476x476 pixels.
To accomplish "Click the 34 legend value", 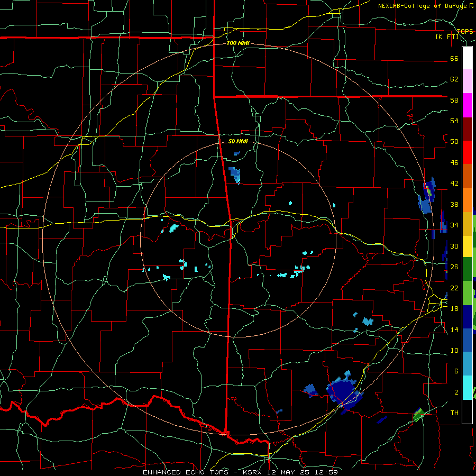I will (x=454, y=225).
